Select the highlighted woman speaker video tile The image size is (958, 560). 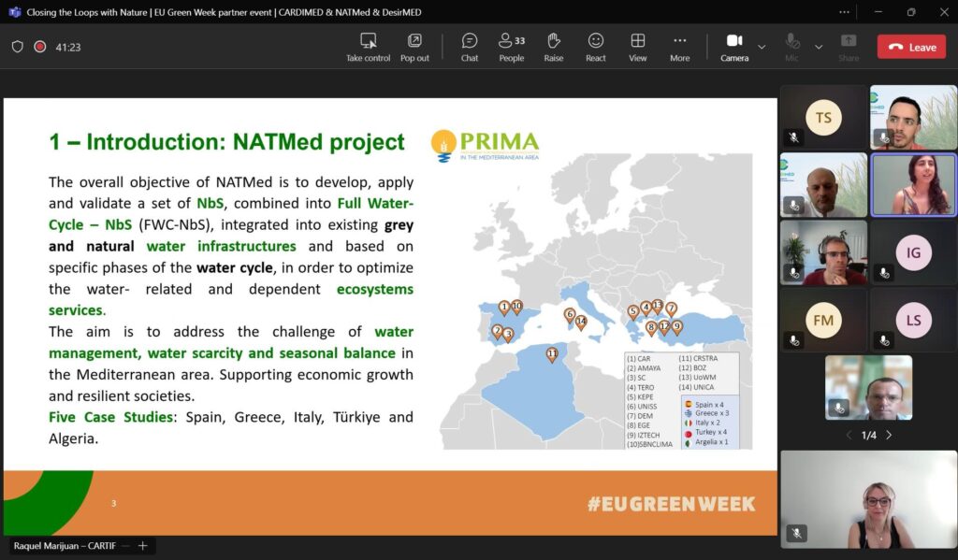pyautogui.click(x=913, y=184)
